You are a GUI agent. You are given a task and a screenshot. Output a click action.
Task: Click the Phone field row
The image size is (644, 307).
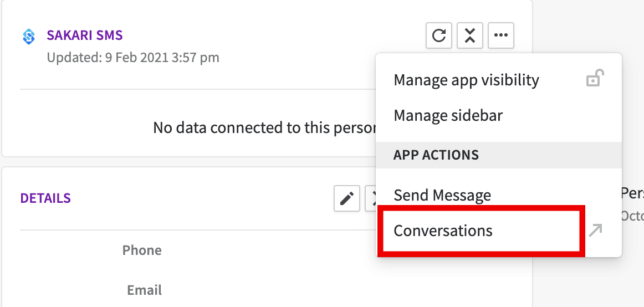click(142, 250)
